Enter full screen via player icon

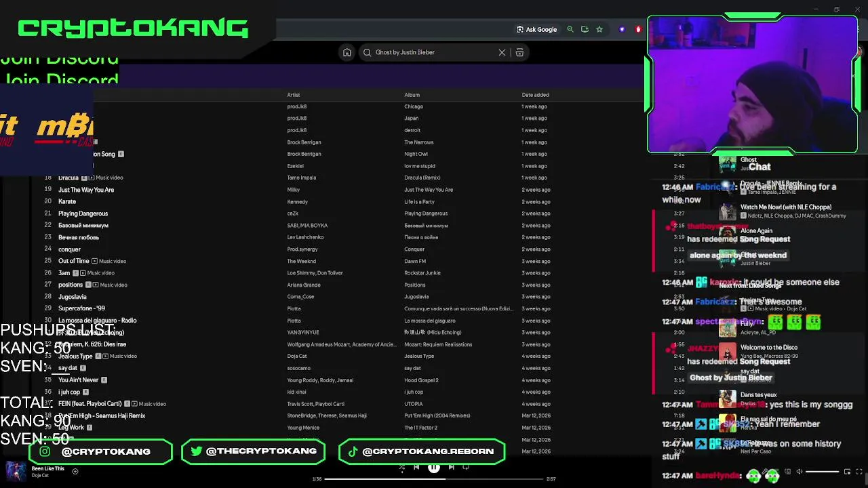coord(860,472)
